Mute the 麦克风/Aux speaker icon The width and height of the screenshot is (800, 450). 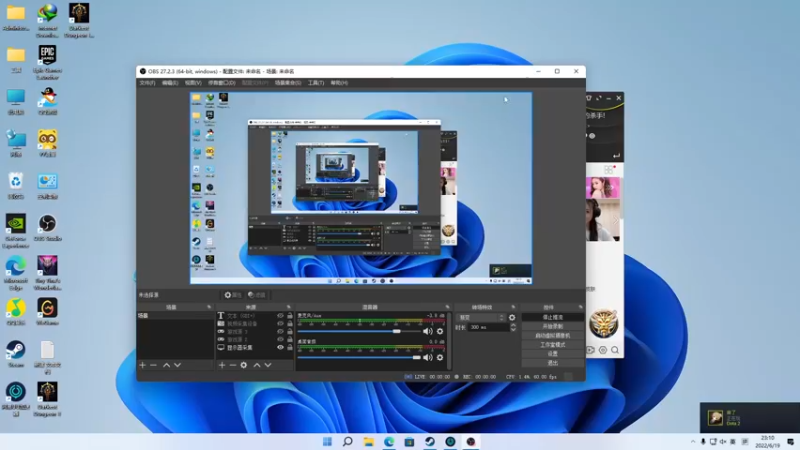tap(428, 332)
